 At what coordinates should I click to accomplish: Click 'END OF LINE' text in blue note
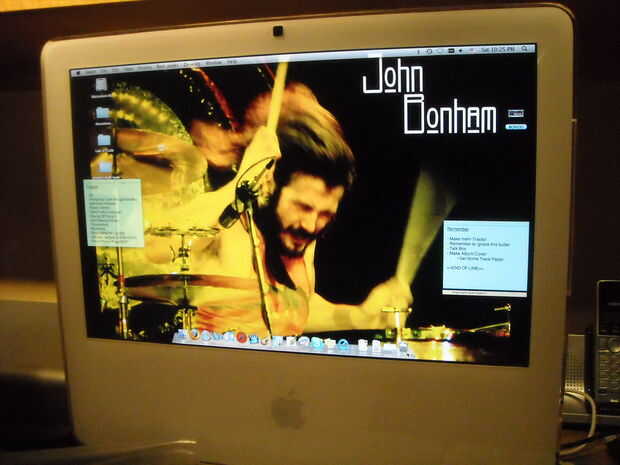pyautogui.click(x=466, y=268)
